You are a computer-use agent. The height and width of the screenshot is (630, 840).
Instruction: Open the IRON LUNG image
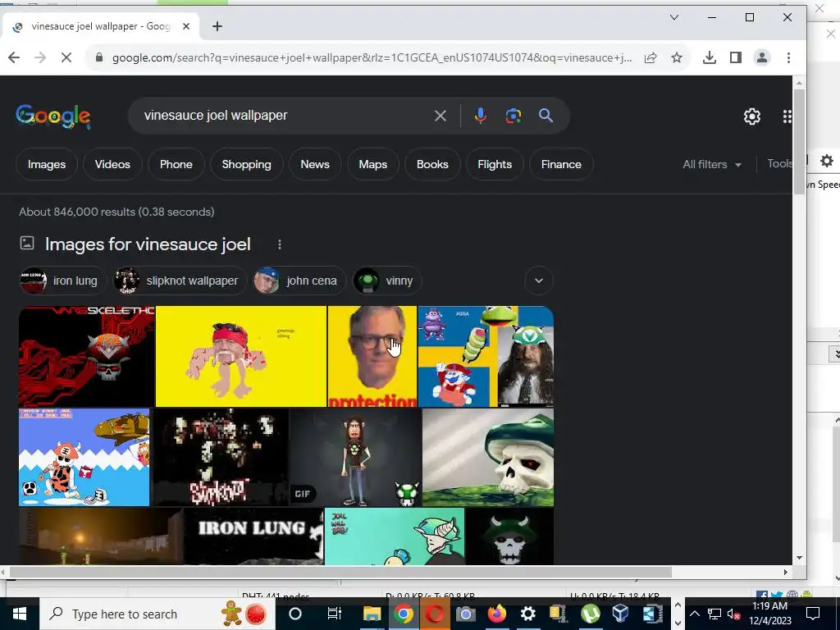tap(254, 536)
